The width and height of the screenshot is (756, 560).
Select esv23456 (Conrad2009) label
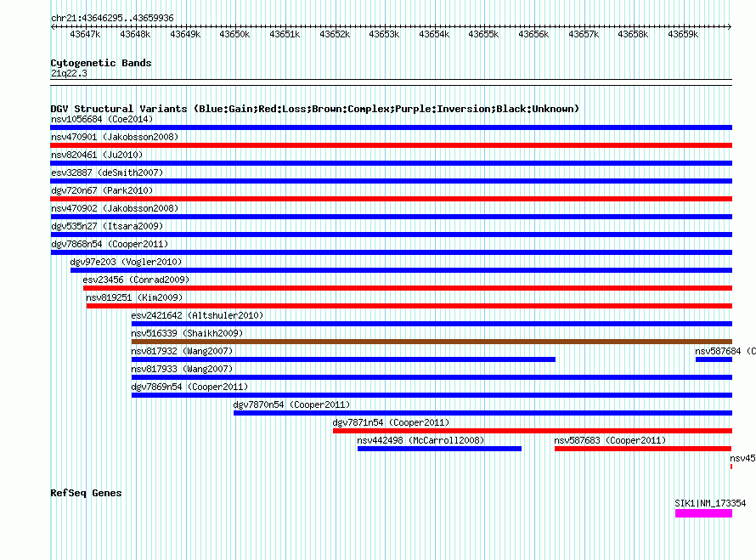[136, 280]
